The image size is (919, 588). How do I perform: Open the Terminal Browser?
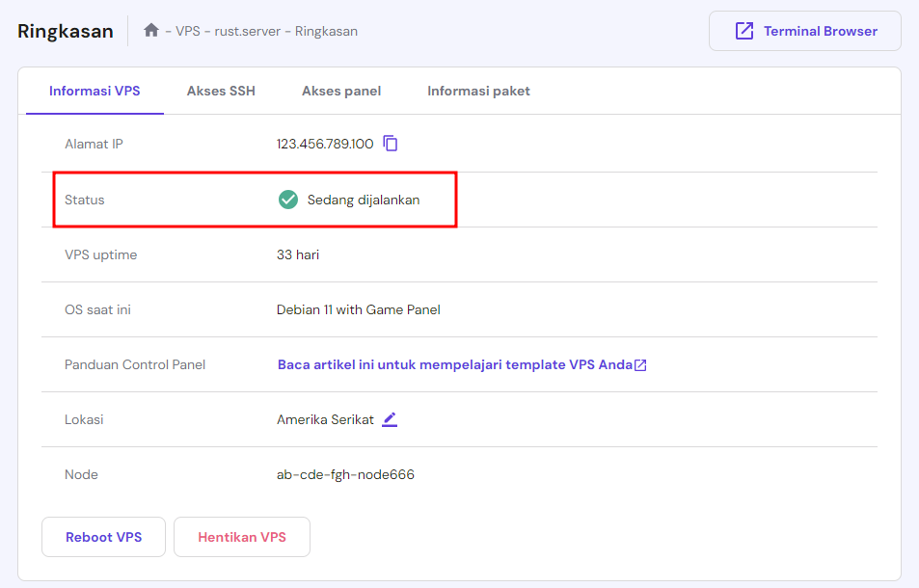pyautogui.click(x=804, y=30)
